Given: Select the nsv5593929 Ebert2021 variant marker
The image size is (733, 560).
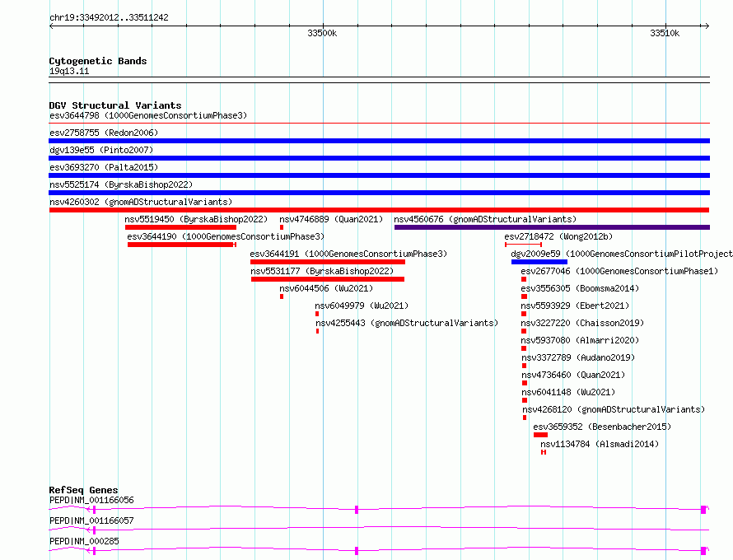Looking at the screenshot, I should coord(524,314).
